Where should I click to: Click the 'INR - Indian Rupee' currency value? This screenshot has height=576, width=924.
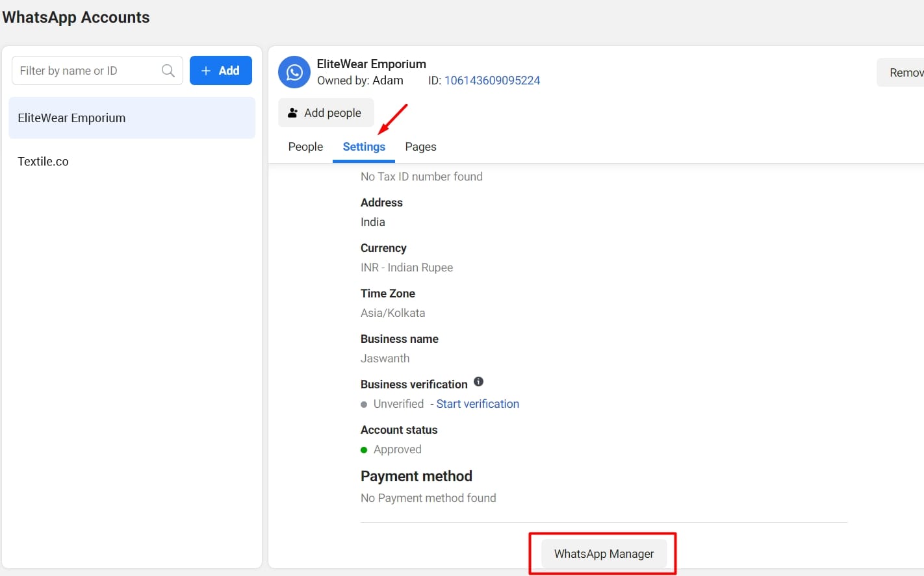(407, 268)
